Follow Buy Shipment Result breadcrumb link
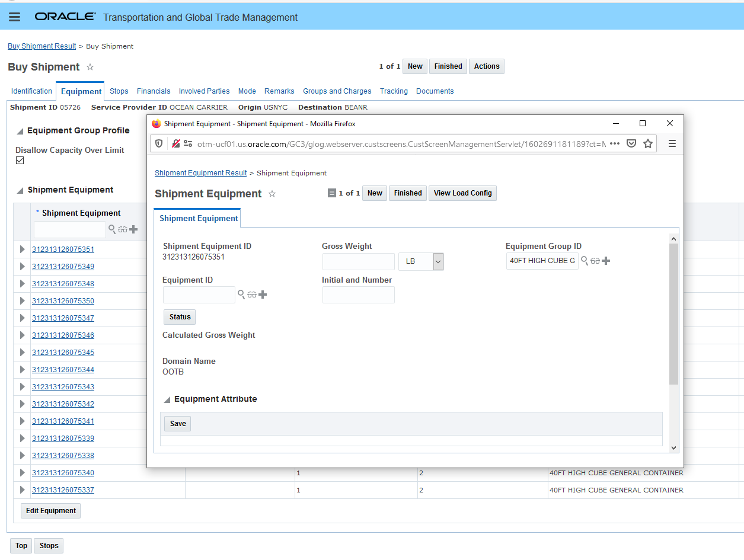The height and width of the screenshot is (560, 744). [42, 46]
